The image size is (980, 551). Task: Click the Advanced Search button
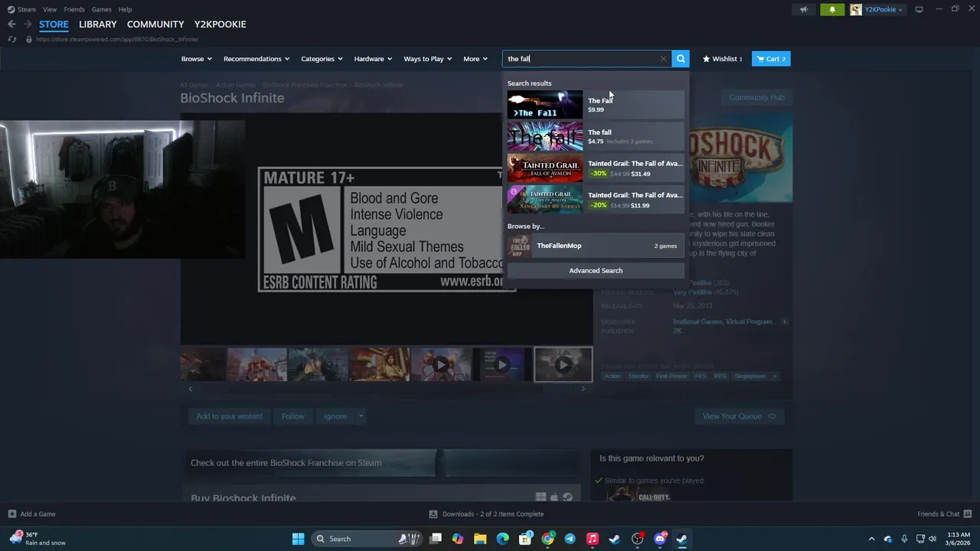point(596,270)
